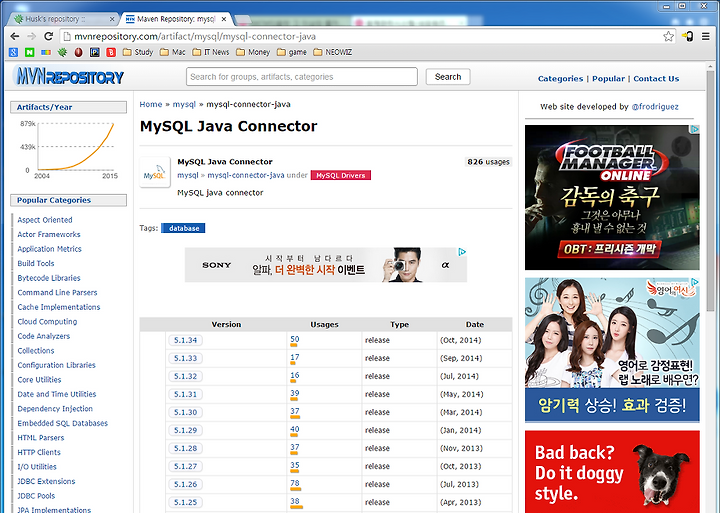Viewport: 720px width, 513px height.
Task: Click the extension icon next to the star
Action: point(687,36)
